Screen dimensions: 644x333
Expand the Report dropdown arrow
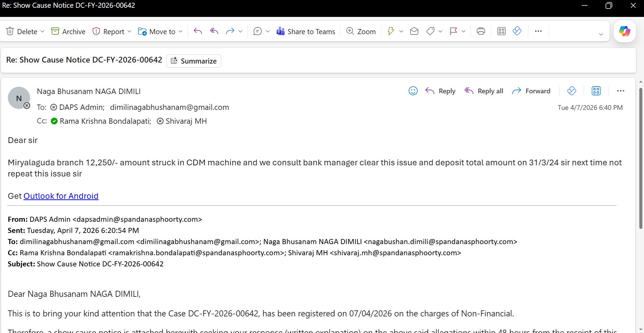coord(129,31)
